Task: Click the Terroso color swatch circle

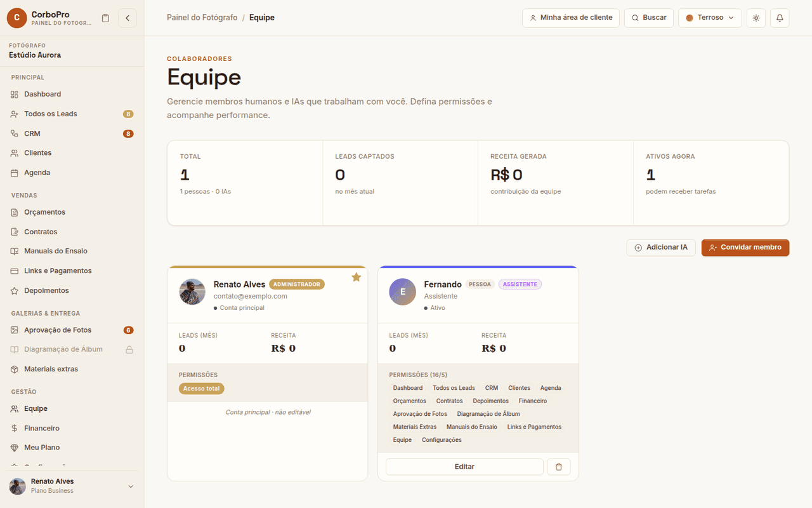Action: coord(690,18)
